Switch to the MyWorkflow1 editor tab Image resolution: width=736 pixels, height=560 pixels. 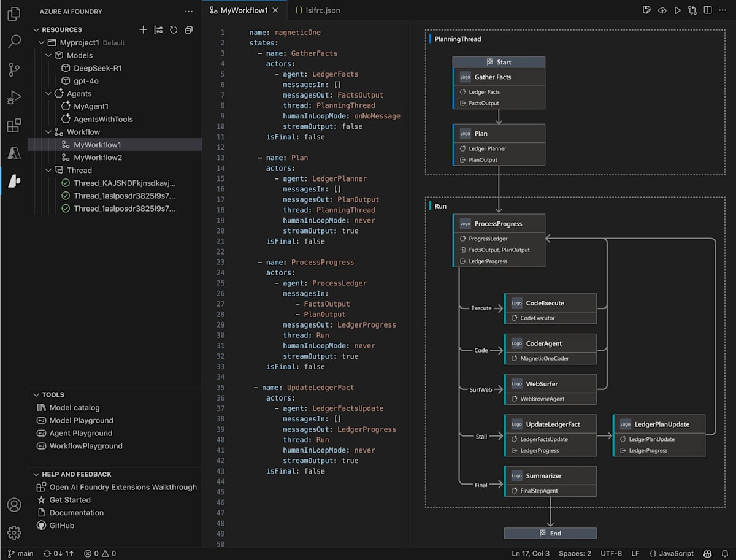[x=244, y=10]
